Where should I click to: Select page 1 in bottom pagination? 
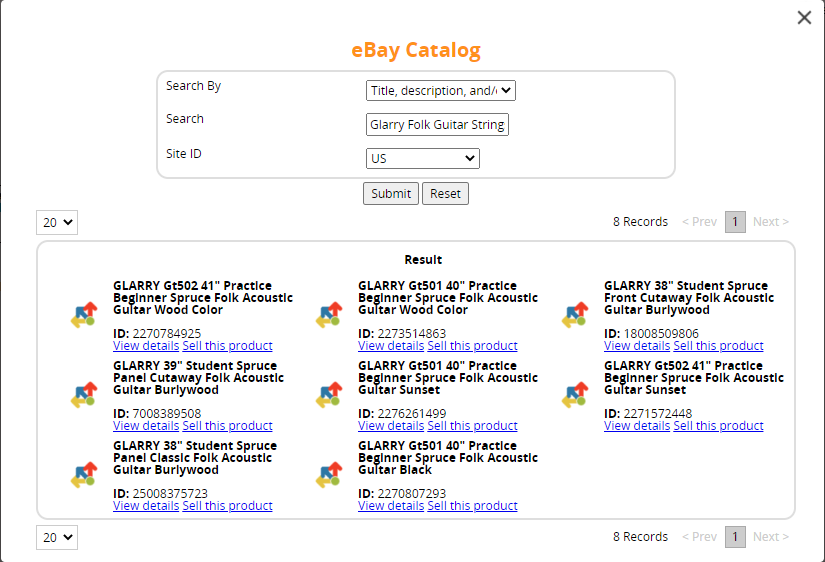735,537
